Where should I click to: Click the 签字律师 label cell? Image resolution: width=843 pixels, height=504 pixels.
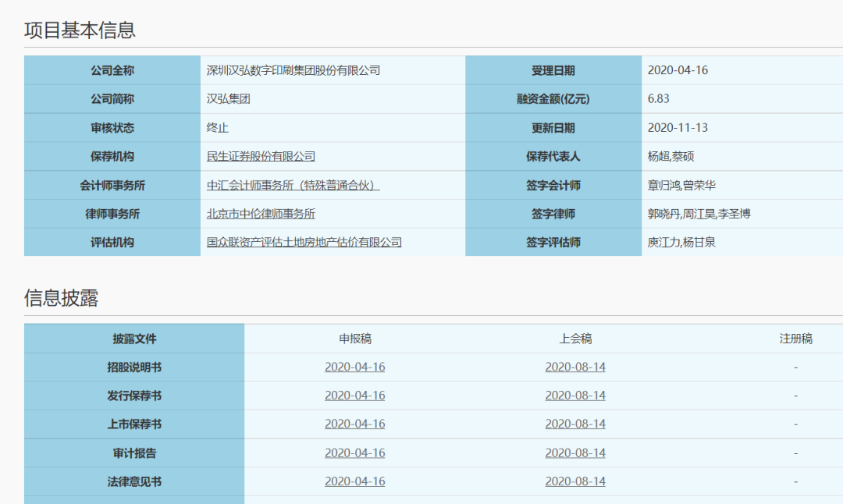coord(553,214)
